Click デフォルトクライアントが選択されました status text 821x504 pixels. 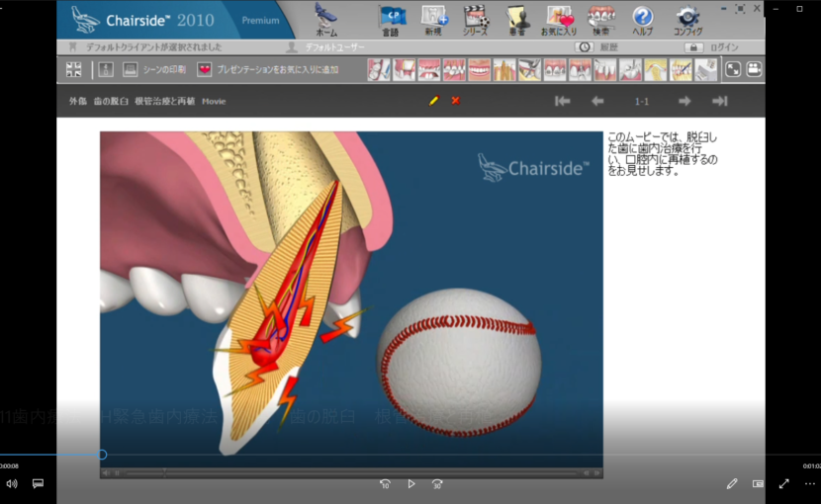click(x=154, y=47)
